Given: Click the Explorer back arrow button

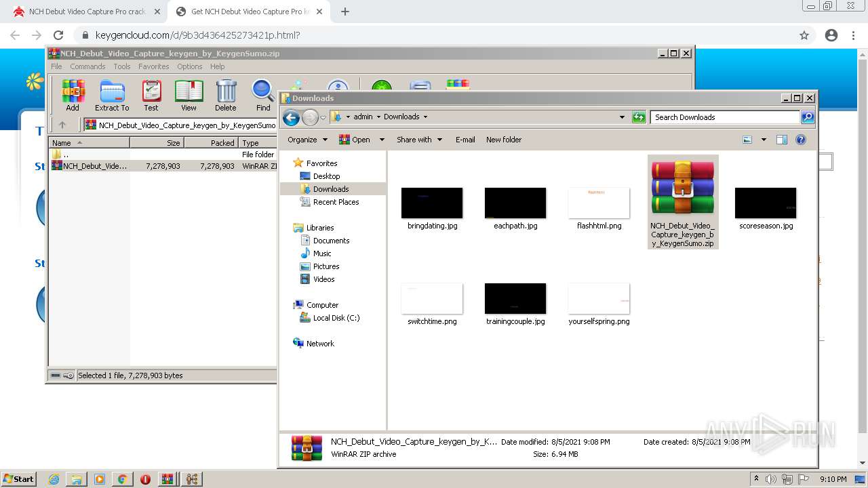Looking at the screenshot, I should tap(291, 117).
